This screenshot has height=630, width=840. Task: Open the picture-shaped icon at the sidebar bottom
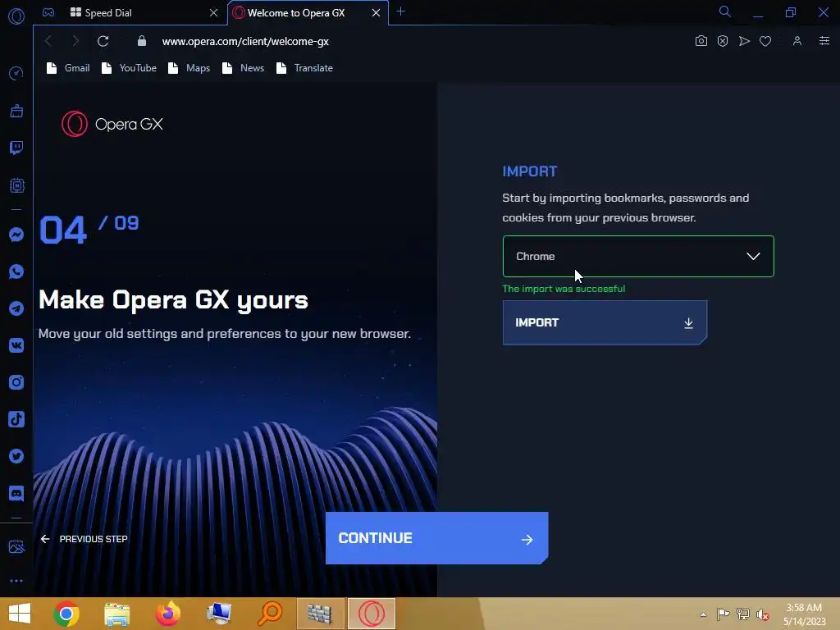[16, 546]
